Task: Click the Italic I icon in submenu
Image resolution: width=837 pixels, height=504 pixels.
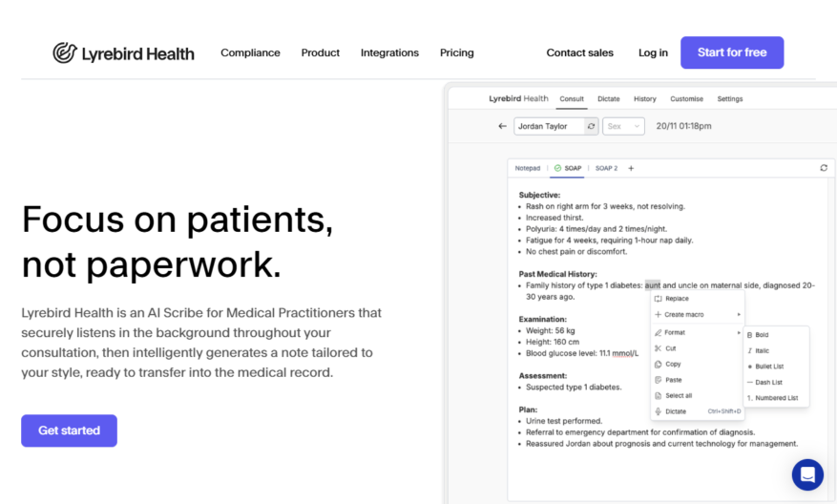Action: pos(749,350)
